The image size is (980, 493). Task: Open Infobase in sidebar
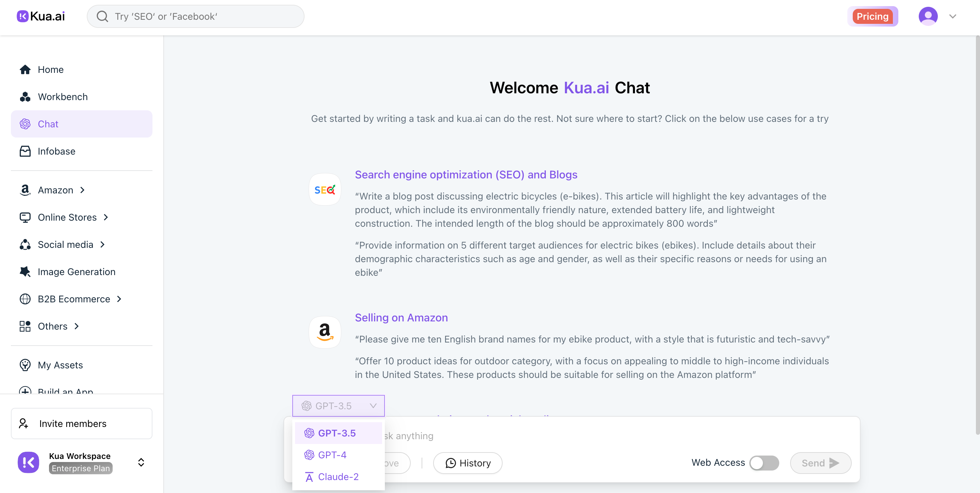coord(81,151)
